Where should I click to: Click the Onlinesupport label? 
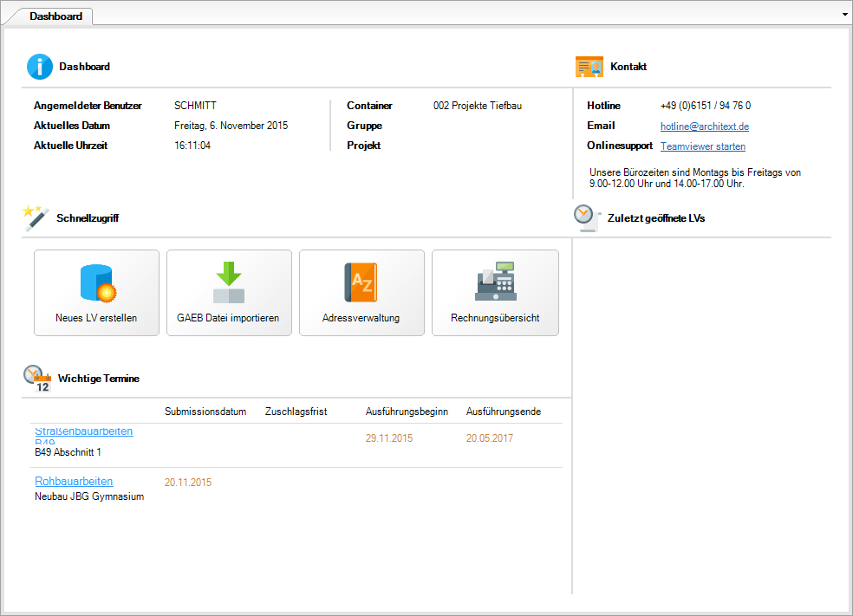620,146
